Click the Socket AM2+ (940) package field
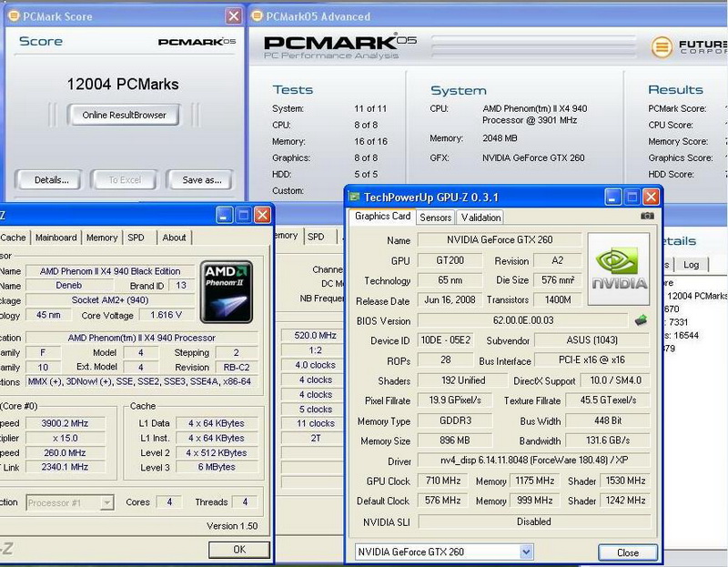This screenshot has height=567, width=728. click(x=110, y=300)
